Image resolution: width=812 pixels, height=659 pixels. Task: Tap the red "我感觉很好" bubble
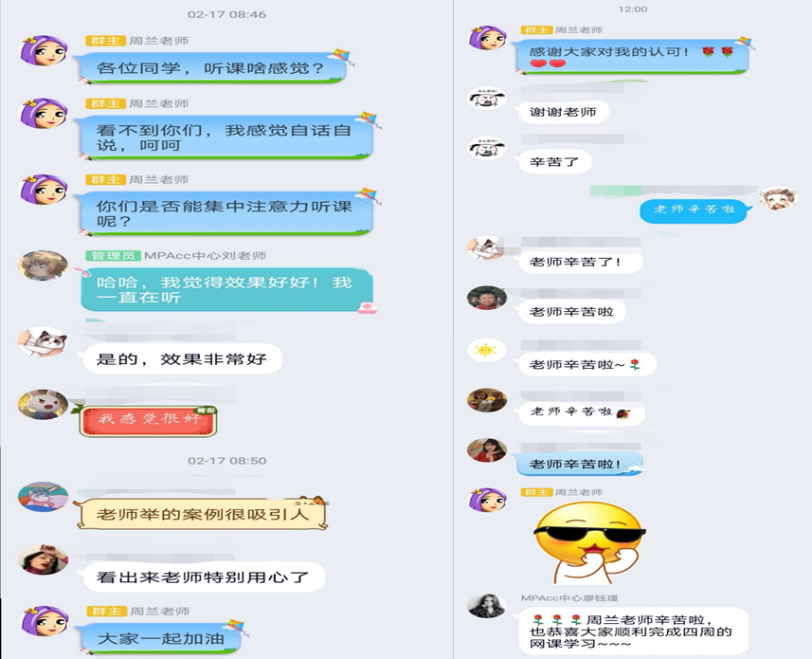[148, 420]
